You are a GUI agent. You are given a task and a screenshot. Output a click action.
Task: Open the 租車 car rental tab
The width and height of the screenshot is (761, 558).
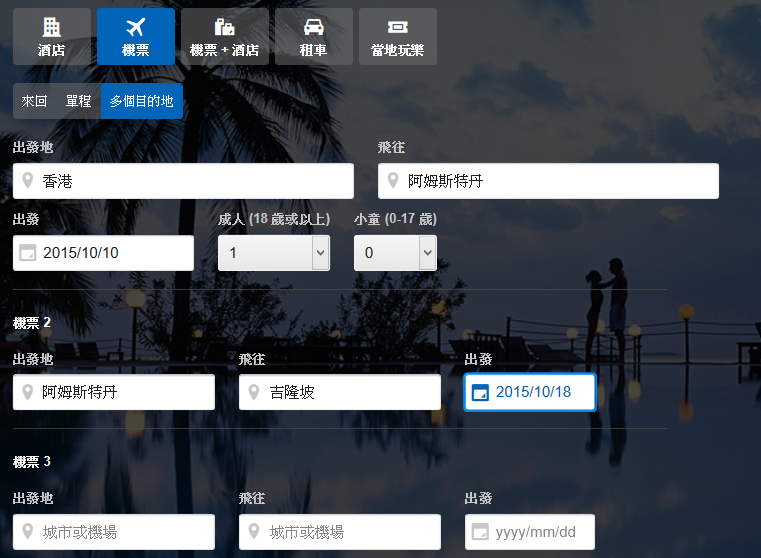click(314, 36)
